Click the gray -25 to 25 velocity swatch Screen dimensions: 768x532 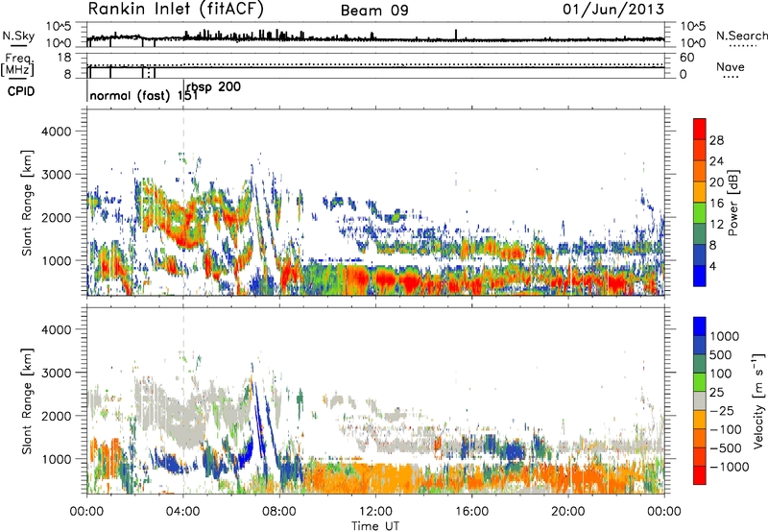coord(700,400)
